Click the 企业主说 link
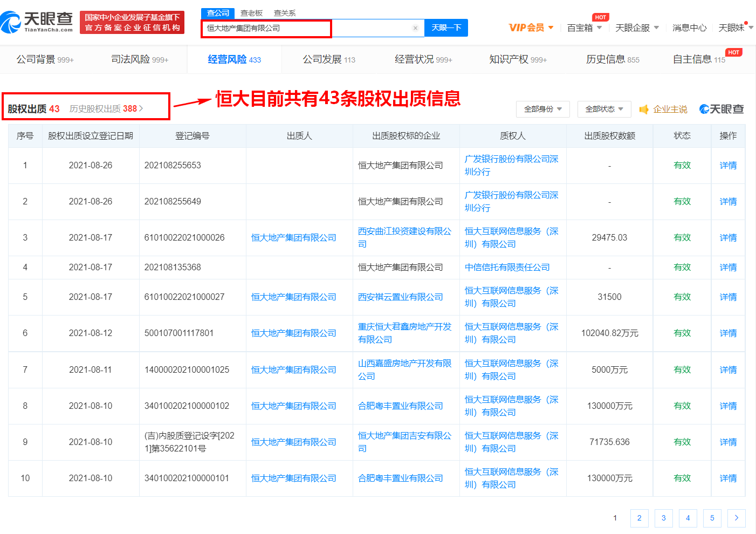 point(670,109)
